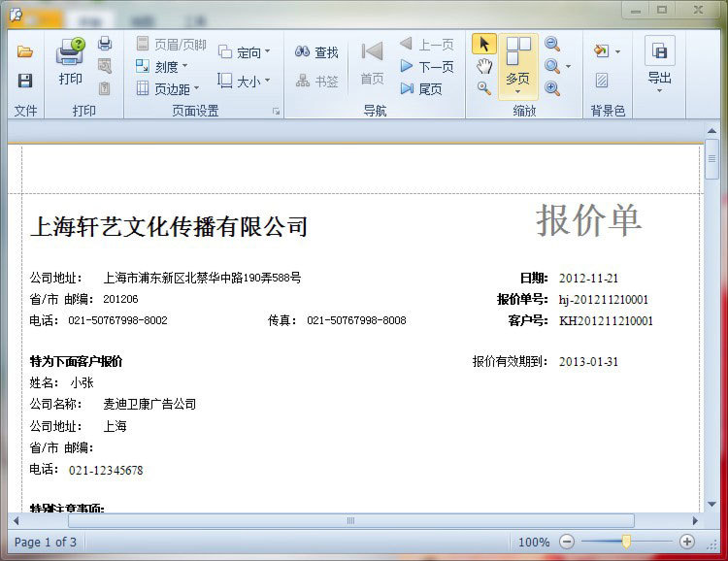Click the 100% zoom value
This screenshot has width=728, height=561.
coord(534,542)
